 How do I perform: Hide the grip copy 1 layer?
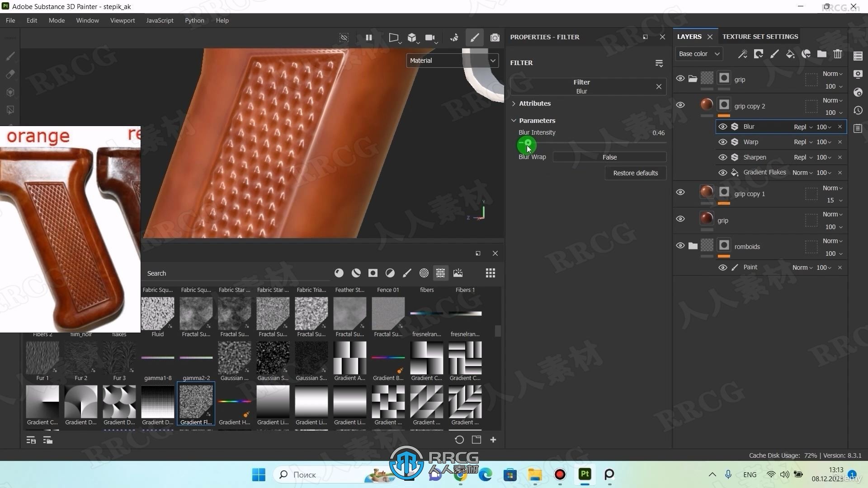(679, 192)
